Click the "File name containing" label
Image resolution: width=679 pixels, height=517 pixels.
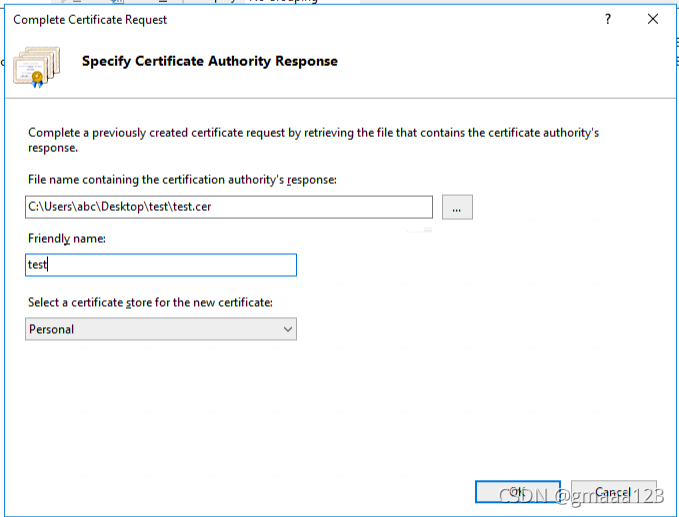182,180
